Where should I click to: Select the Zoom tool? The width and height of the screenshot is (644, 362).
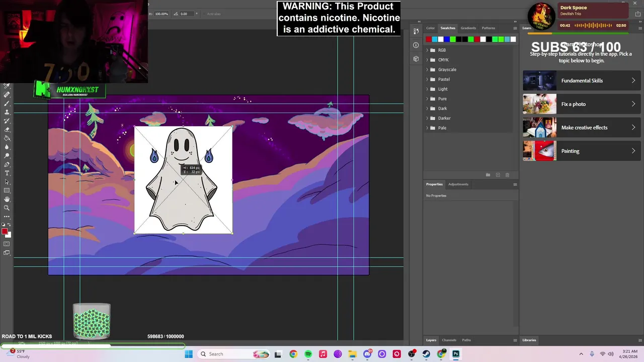7,208
